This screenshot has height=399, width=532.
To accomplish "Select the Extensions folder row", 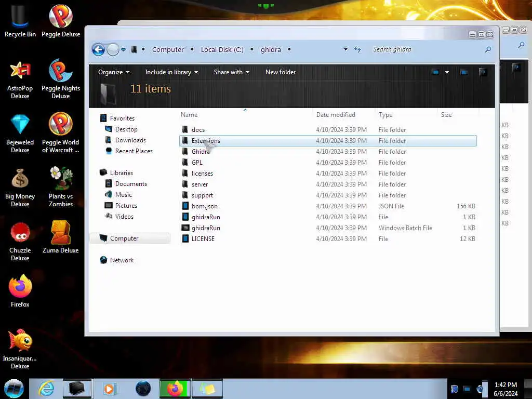I will coord(328,140).
